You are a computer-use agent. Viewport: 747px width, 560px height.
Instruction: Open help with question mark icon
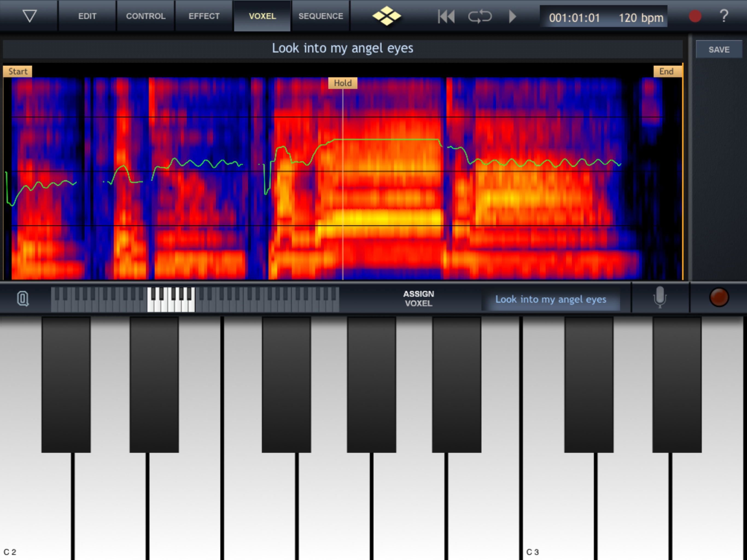click(x=724, y=16)
